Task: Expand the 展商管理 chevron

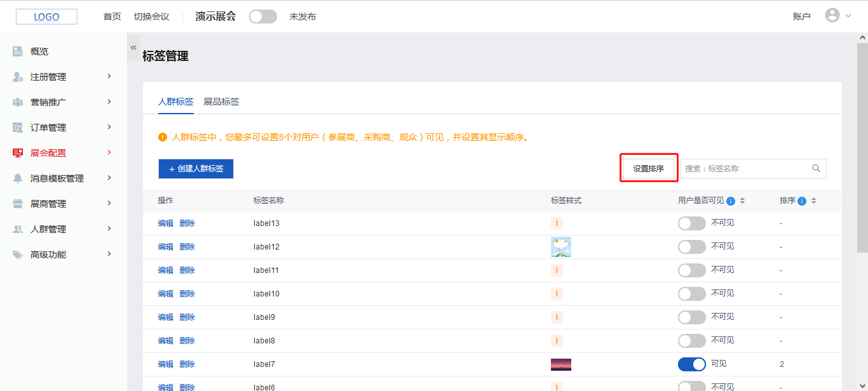Action: (x=109, y=203)
